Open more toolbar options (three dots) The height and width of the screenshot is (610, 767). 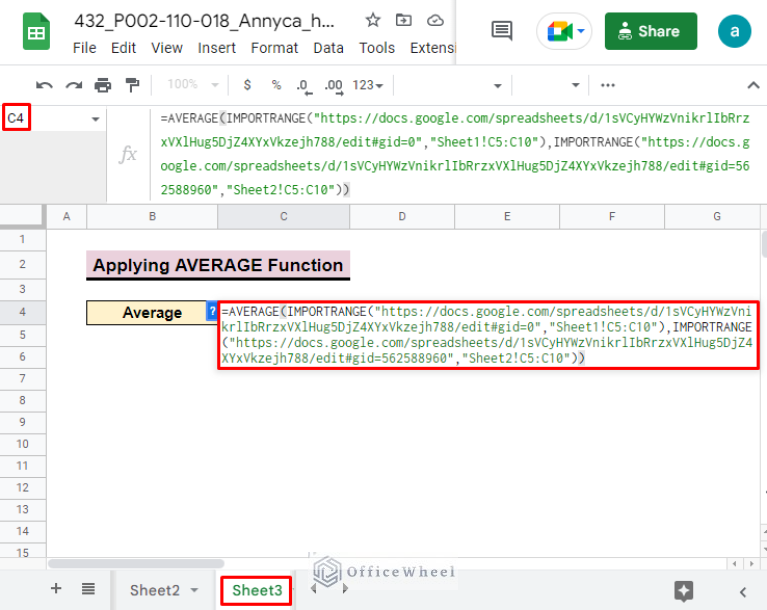[x=608, y=85]
